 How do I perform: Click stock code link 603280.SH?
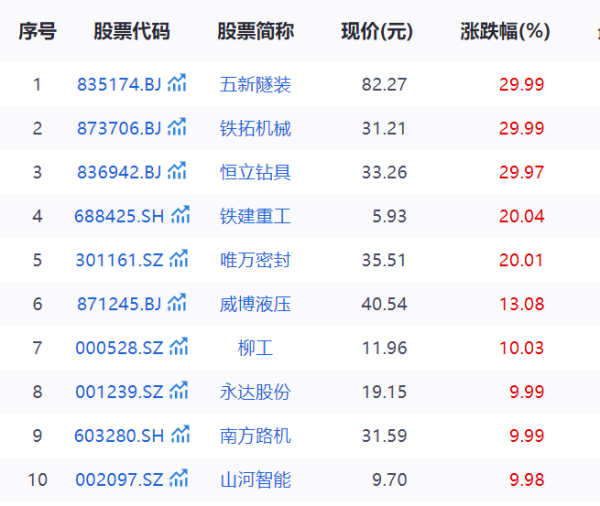tap(119, 436)
